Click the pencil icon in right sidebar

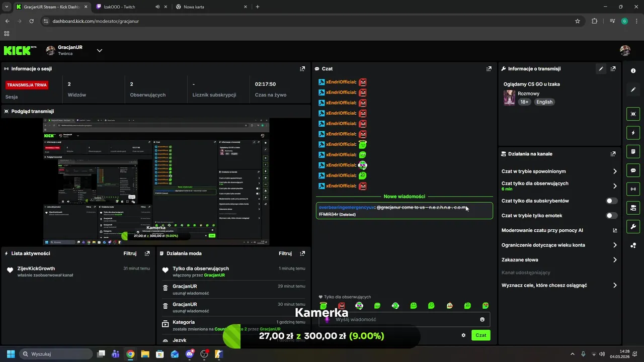tap(633, 89)
